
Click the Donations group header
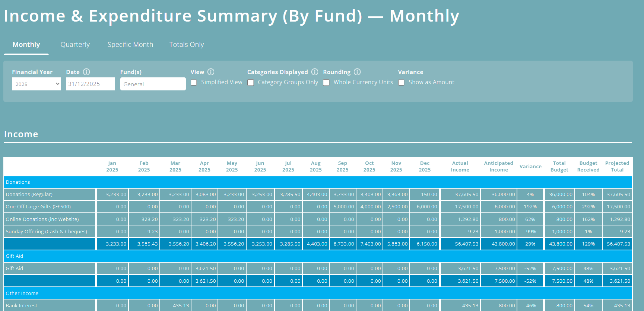tap(318, 182)
